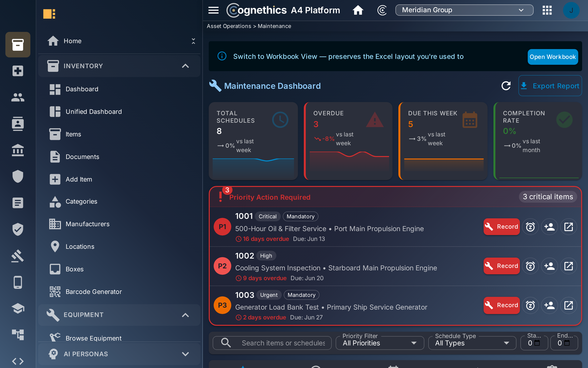Record maintenance for schedule 1003
This screenshot has width=588, height=368.
pyautogui.click(x=502, y=305)
